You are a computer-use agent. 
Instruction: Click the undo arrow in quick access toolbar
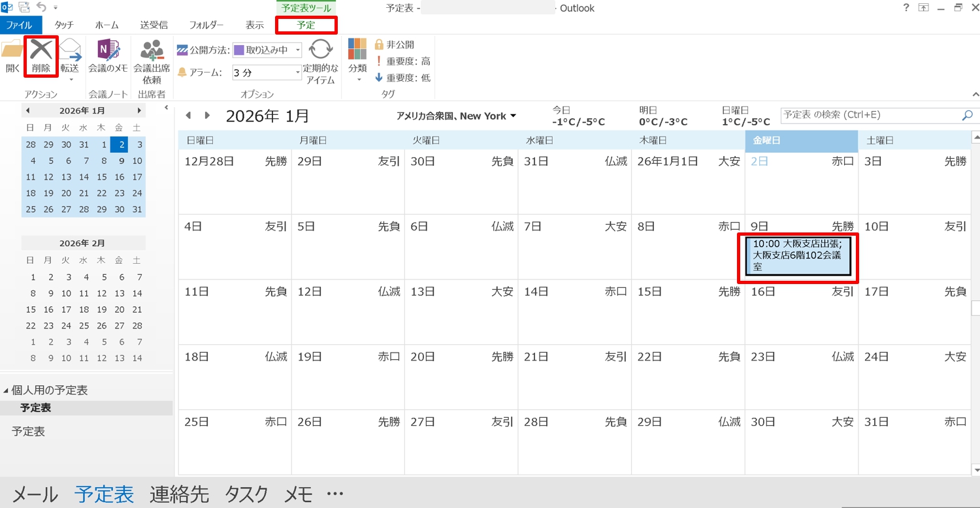tap(42, 8)
